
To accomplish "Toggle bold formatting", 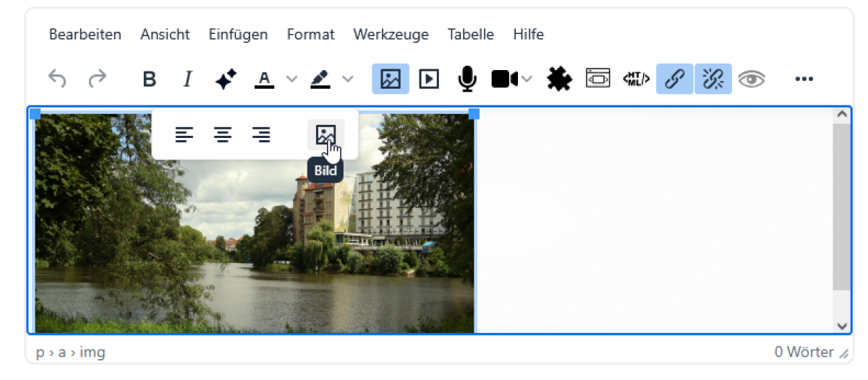I will click(149, 79).
